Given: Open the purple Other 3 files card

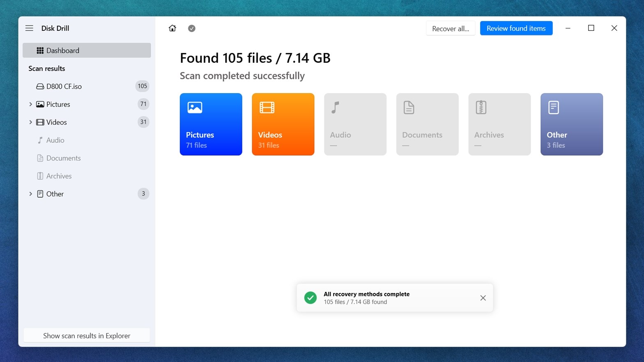Looking at the screenshot, I should click(x=572, y=124).
